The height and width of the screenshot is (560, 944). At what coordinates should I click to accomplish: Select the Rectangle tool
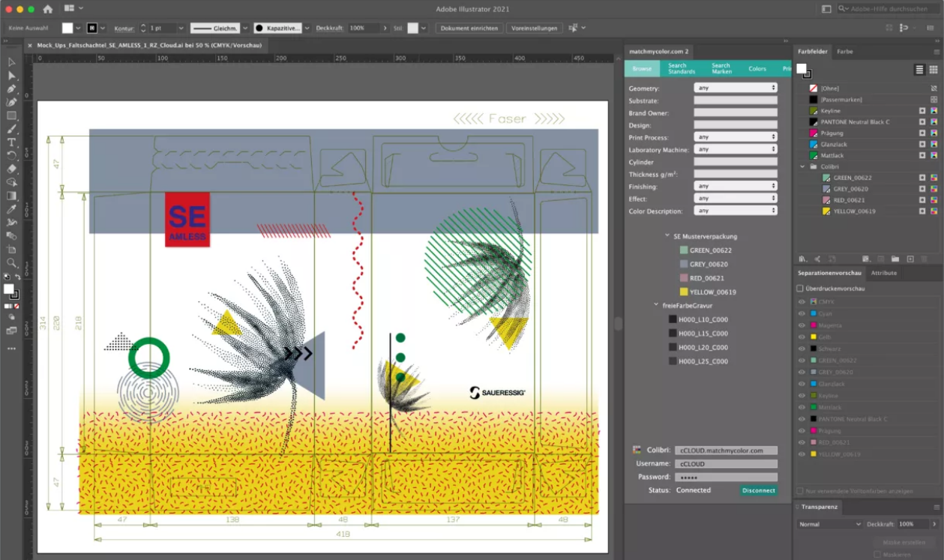[11, 115]
